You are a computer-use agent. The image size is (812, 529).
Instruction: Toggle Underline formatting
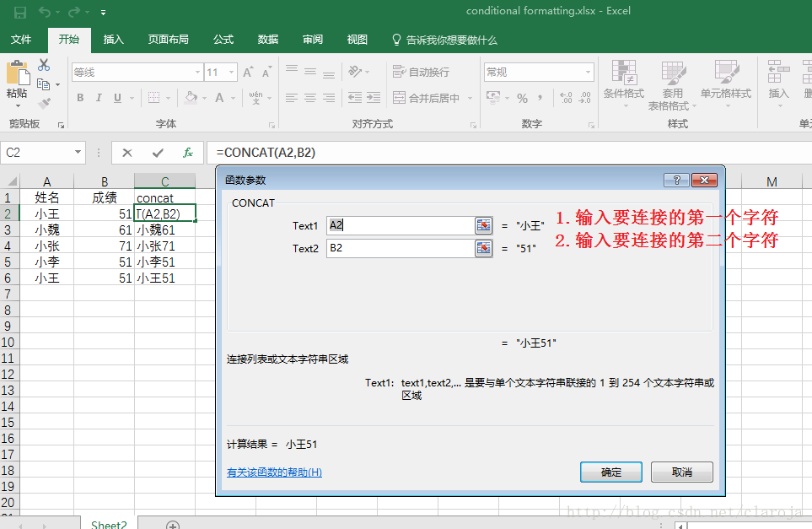117,97
